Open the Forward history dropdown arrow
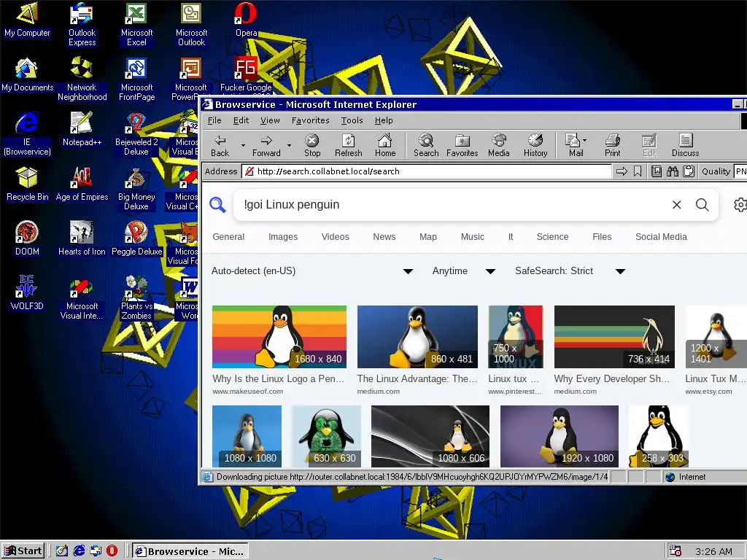 [289, 145]
